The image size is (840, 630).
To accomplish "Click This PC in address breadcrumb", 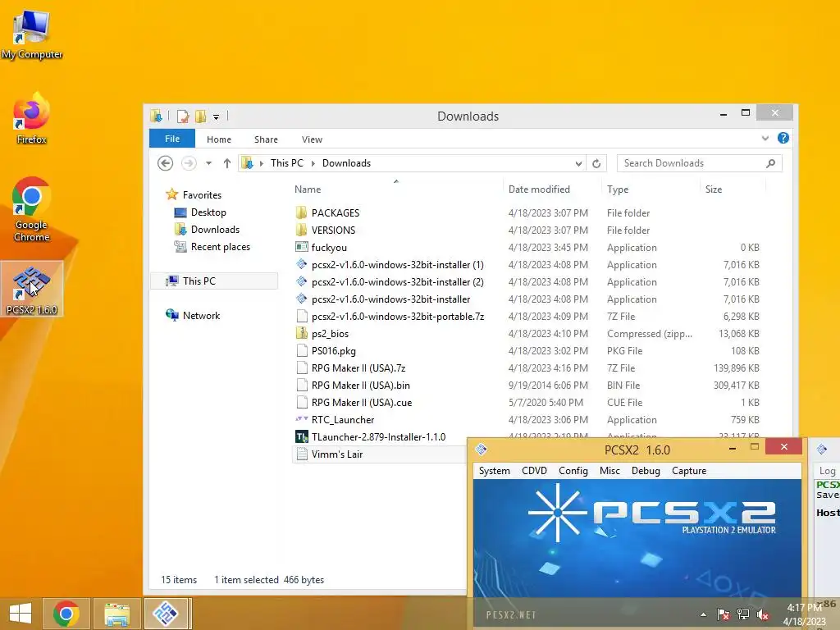I will pos(286,163).
